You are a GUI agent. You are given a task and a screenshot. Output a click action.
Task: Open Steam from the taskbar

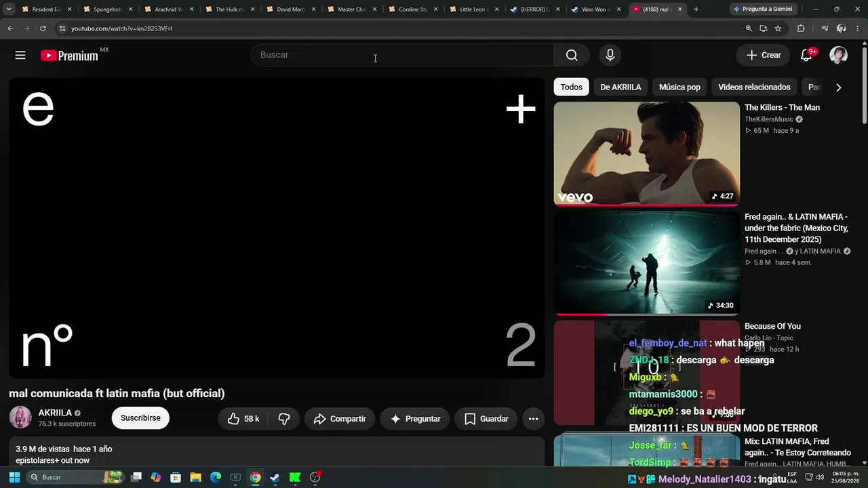tap(275, 477)
